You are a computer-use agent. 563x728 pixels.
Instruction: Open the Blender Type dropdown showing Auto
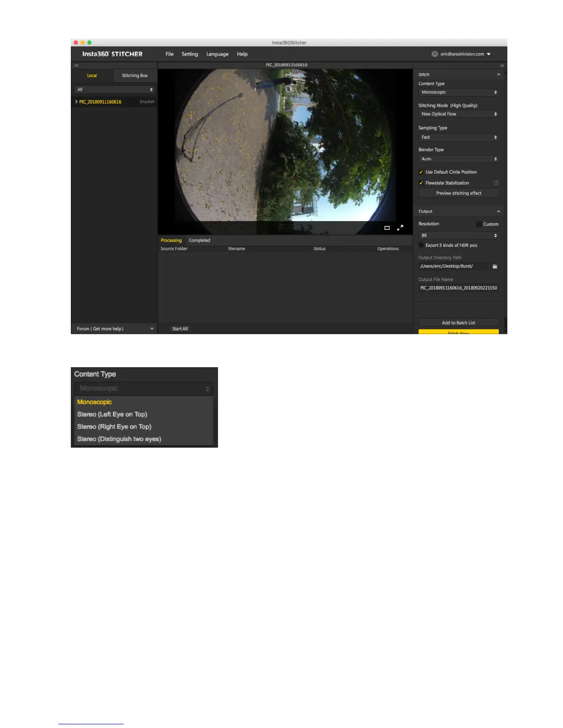[459, 159]
